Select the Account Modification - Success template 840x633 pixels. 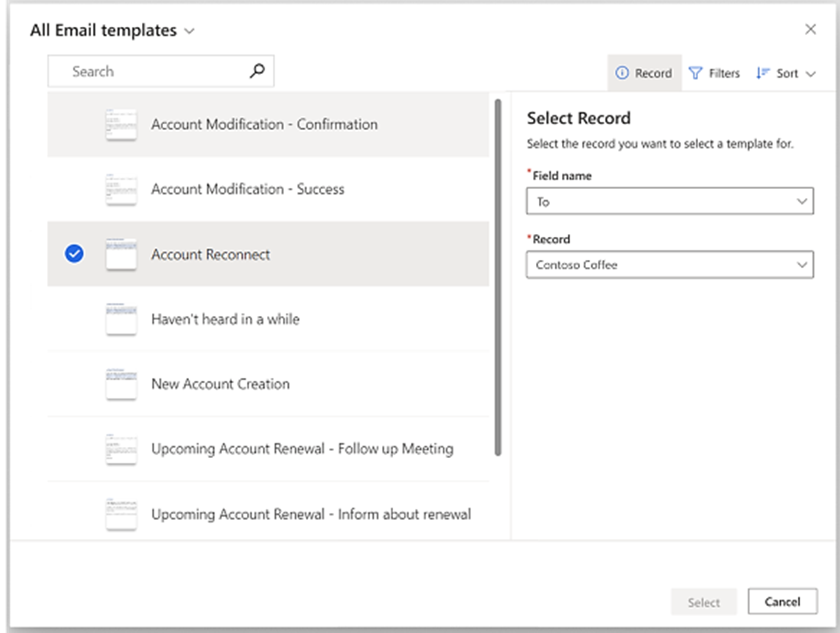(x=247, y=189)
